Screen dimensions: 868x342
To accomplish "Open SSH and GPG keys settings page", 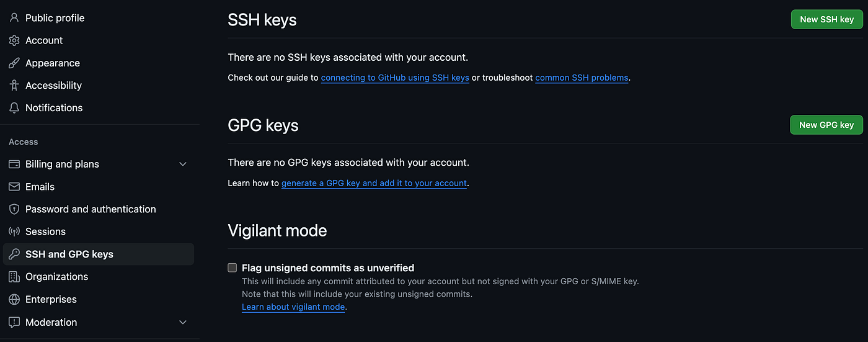I will point(69,254).
